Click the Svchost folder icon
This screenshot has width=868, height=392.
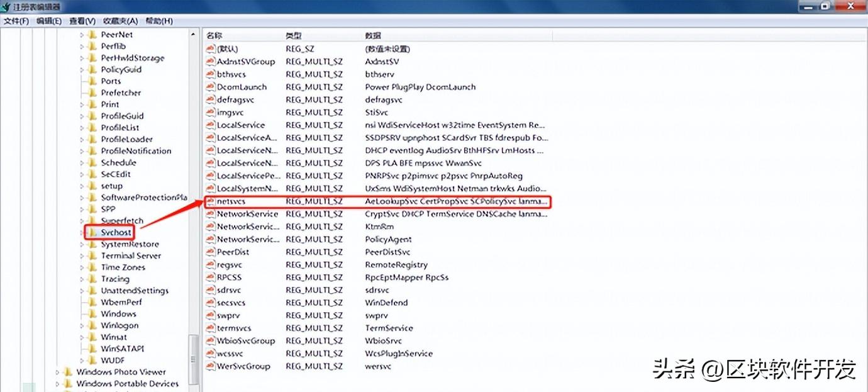point(92,232)
